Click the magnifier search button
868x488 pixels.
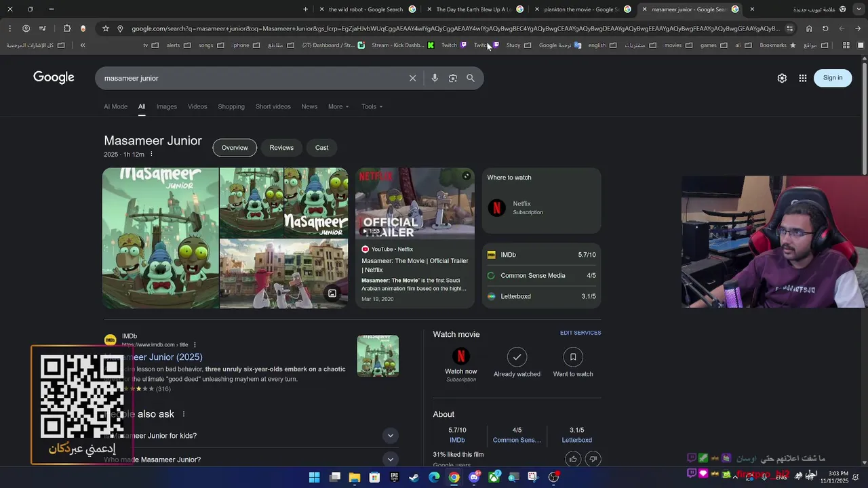click(471, 78)
